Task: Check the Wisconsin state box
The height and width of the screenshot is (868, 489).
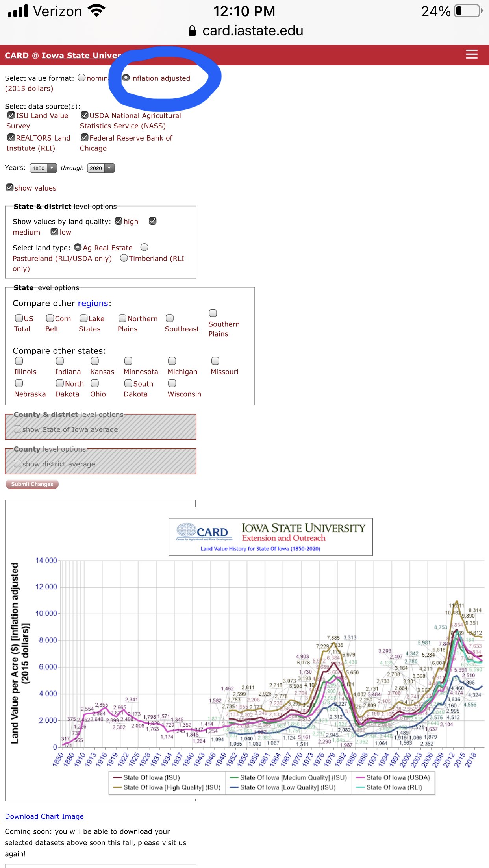Action: click(172, 383)
